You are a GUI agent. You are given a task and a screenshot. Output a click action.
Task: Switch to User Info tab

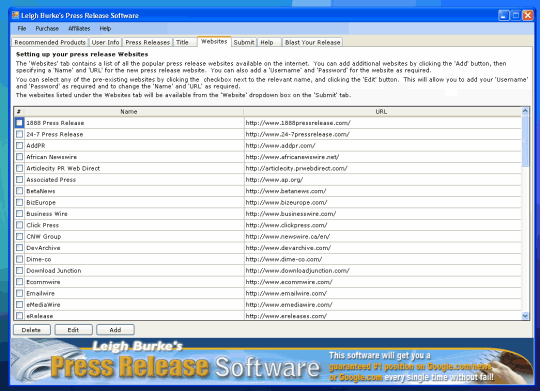[105, 42]
